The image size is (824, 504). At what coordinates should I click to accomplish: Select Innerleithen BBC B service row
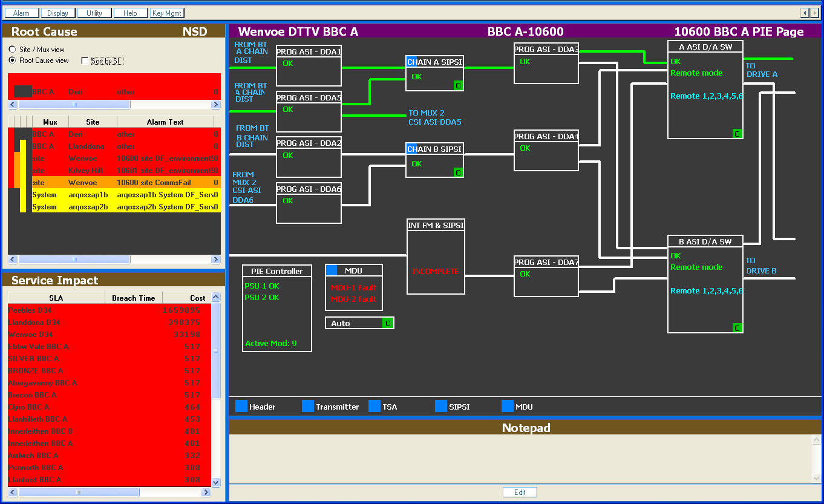[109, 431]
